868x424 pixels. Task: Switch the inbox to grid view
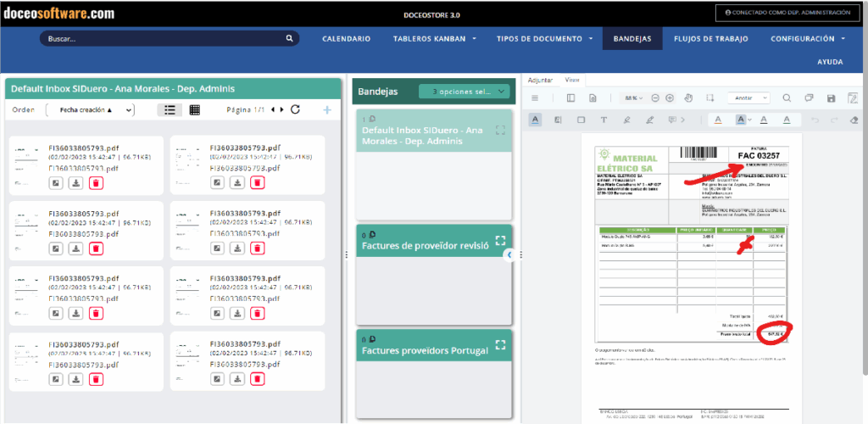(x=194, y=109)
